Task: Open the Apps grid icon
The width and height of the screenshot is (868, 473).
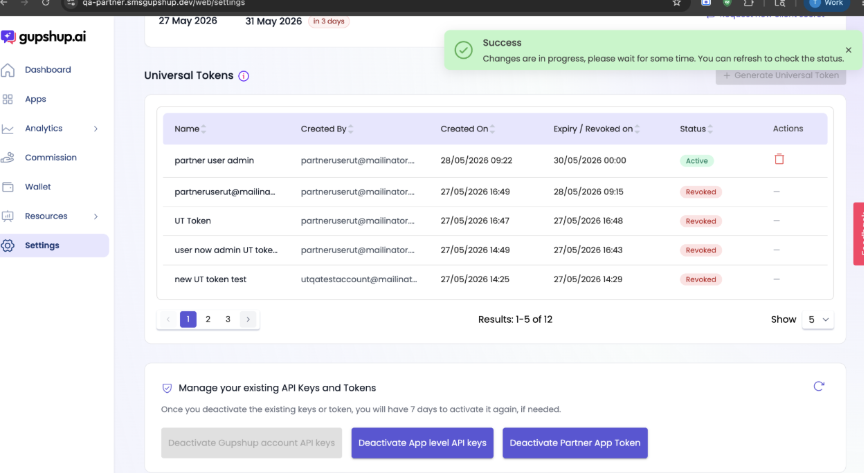Action: [8, 99]
